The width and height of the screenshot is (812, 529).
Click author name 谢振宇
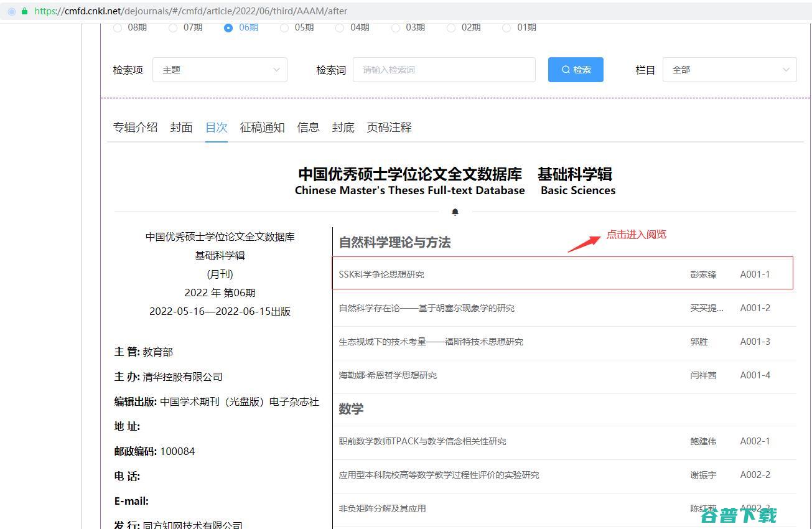(x=703, y=475)
